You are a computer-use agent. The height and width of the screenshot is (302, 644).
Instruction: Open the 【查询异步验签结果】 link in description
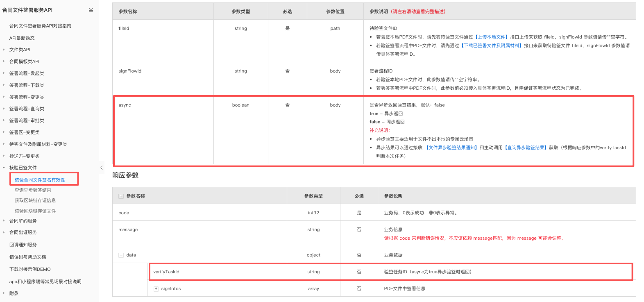tap(526, 148)
